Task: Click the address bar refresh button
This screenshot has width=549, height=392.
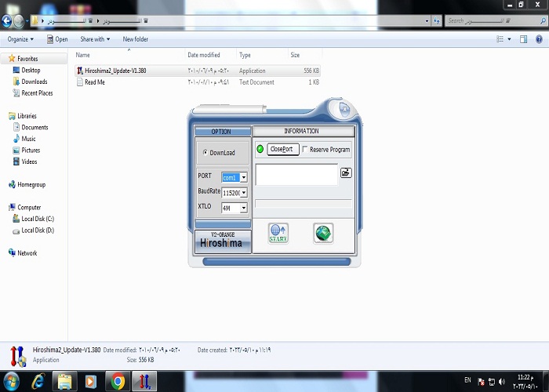Action: [x=437, y=21]
